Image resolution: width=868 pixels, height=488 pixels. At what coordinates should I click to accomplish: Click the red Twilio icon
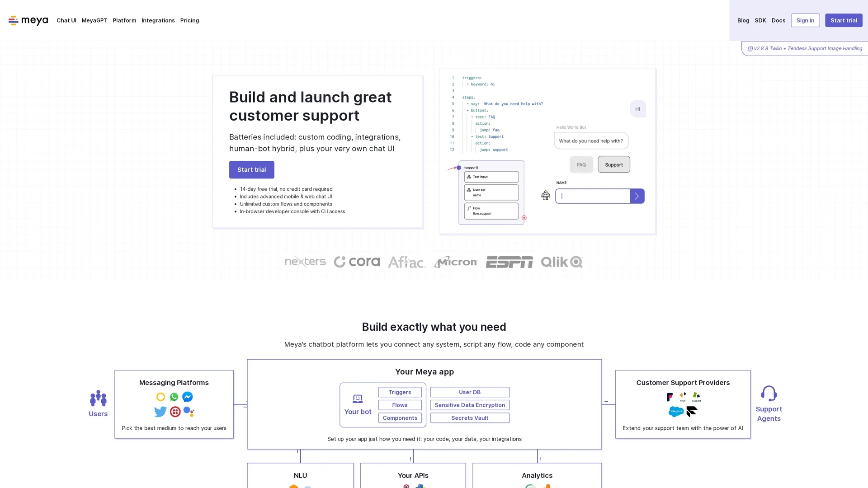click(x=175, y=412)
